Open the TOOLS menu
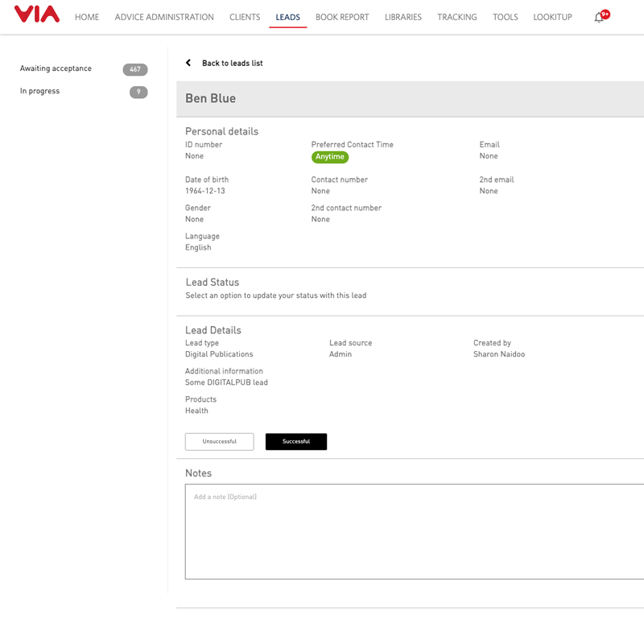This screenshot has width=644, height=644. pyautogui.click(x=506, y=17)
